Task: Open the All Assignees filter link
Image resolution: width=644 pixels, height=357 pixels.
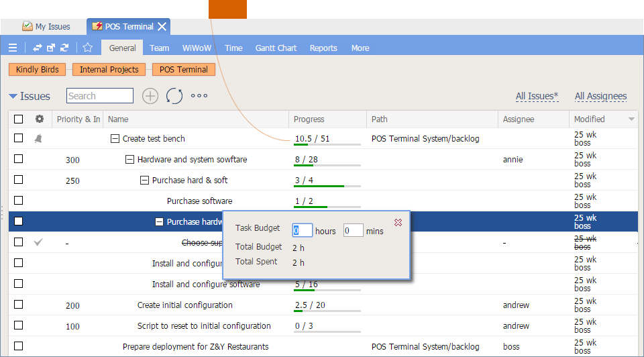Action: [x=600, y=97]
